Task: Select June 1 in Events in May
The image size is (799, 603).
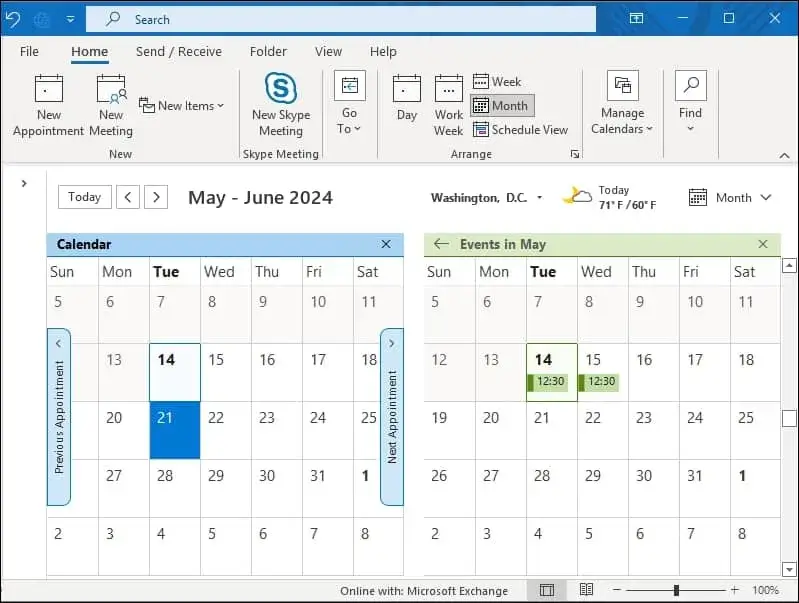Action: click(756, 488)
